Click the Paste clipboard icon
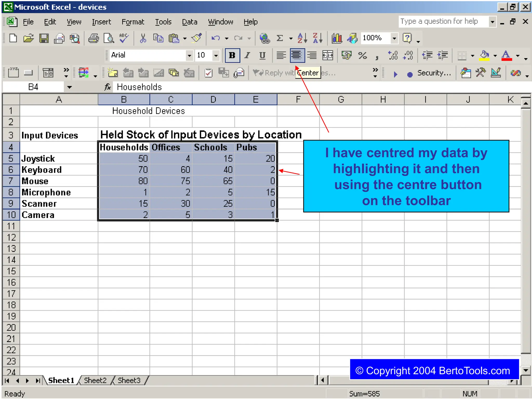 (x=174, y=38)
